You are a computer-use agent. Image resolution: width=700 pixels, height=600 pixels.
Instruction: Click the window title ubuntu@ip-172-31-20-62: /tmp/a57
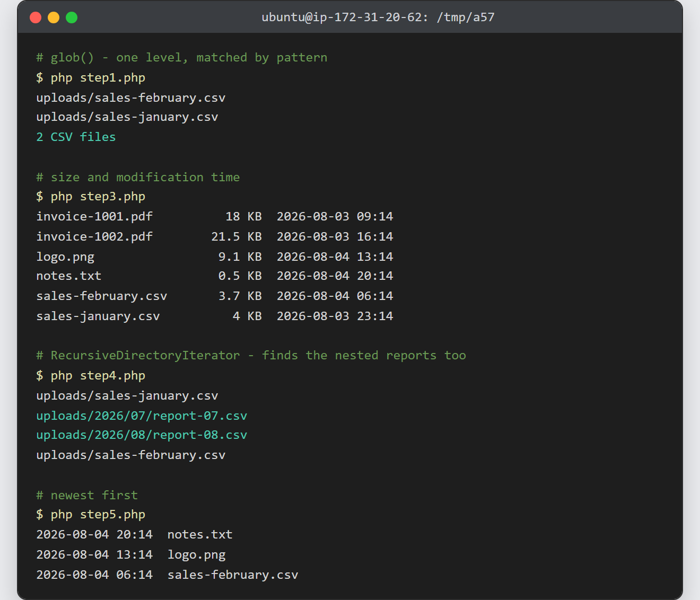click(378, 17)
